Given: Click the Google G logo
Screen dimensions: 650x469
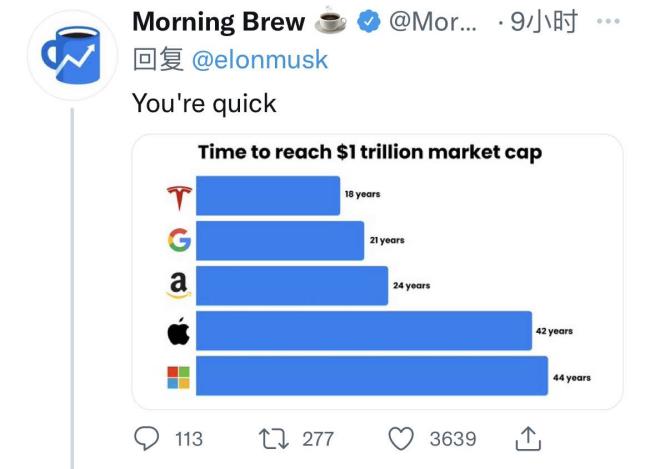Looking at the screenshot, I should pyautogui.click(x=179, y=240).
